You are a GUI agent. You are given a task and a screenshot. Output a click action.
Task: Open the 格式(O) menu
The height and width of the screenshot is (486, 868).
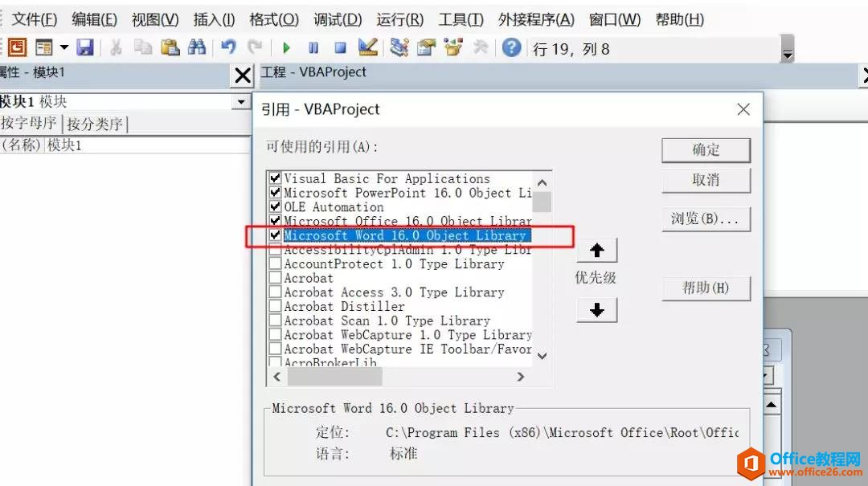coord(274,20)
